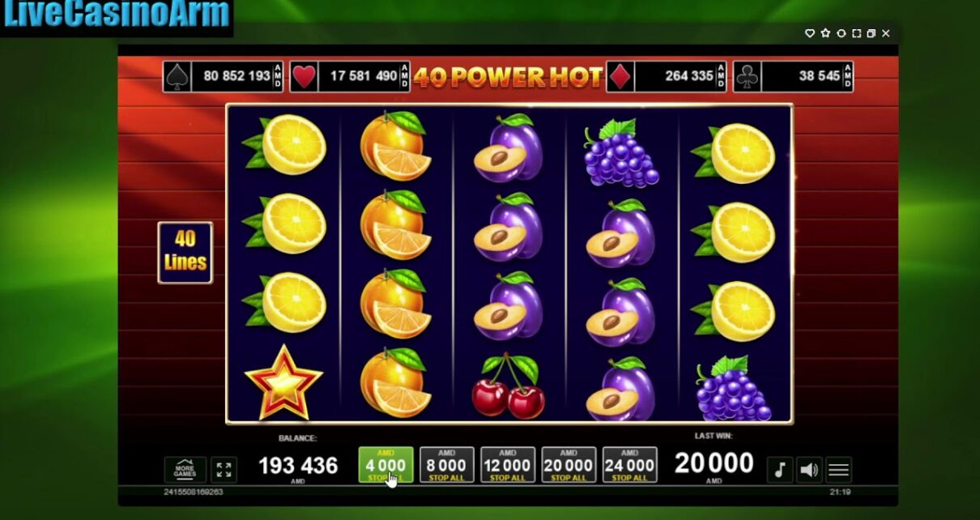Select the 4 000 AMD bet button
The image size is (980, 520).
pyautogui.click(x=386, y=465)
